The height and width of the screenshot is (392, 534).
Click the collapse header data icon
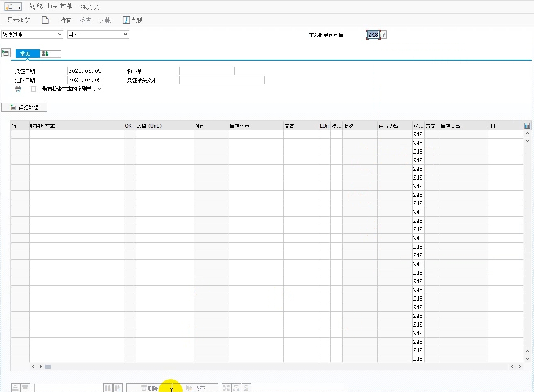pyautogui.click(x=6, y=53)
